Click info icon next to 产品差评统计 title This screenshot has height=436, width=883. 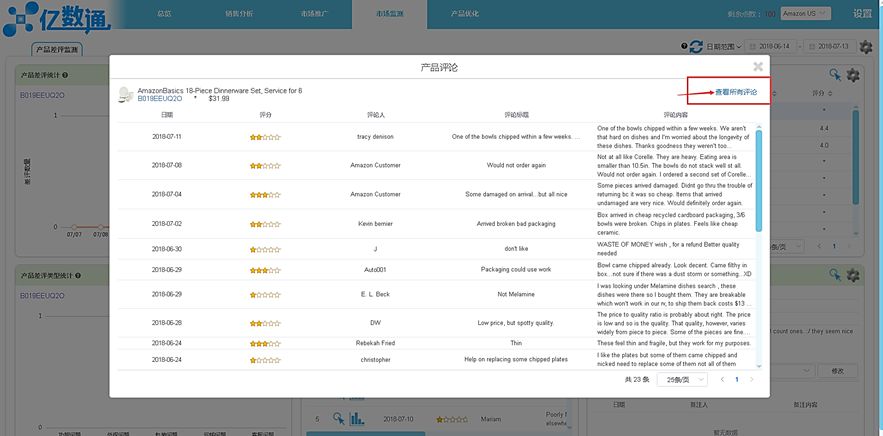tap(65, 75)
